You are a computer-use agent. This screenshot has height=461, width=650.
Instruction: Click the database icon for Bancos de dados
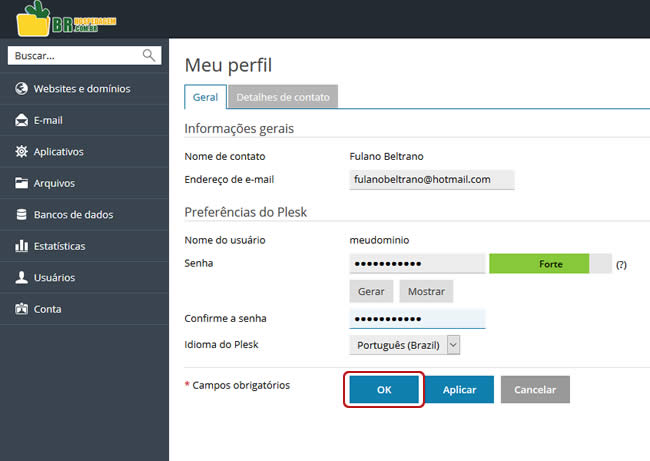[x=22, y=214]
